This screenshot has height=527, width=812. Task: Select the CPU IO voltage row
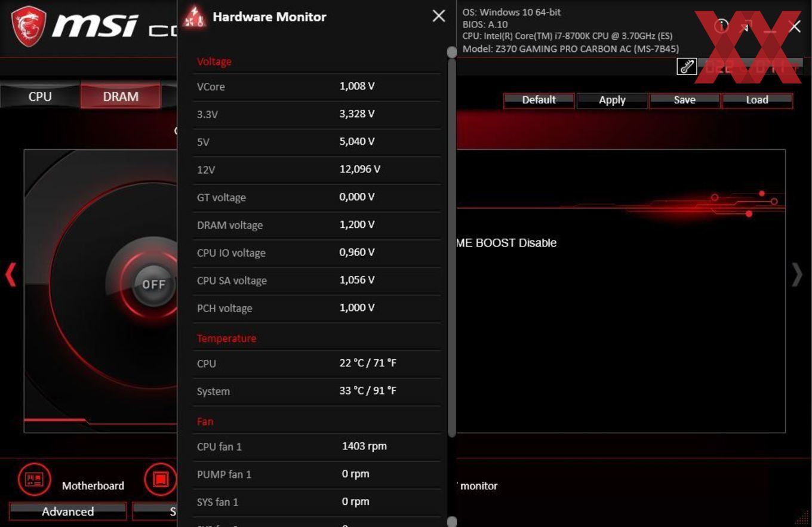(x=317, y=252)
